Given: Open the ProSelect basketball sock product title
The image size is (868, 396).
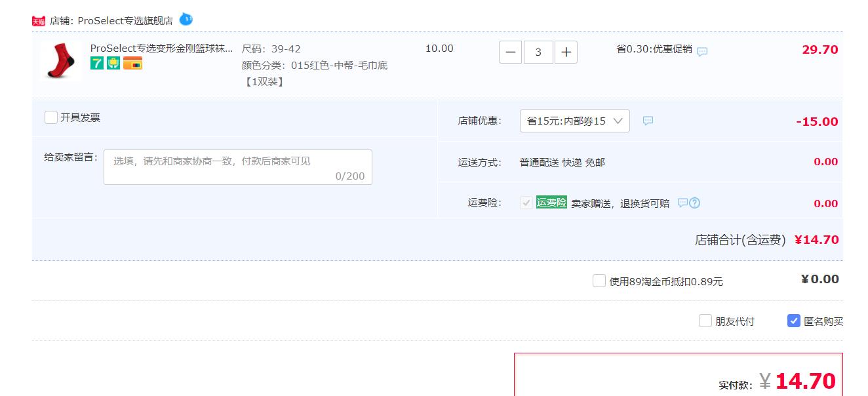Looking at the screenshot, I should click(x=162, y=49).
